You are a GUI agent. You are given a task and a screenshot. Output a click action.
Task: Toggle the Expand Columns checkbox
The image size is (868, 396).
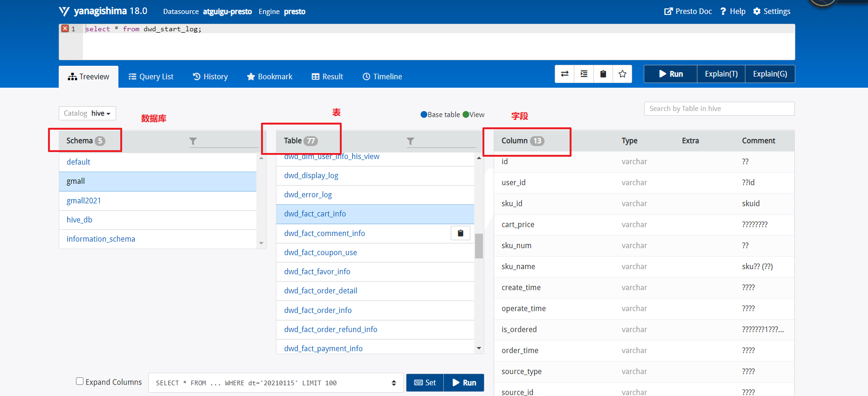pyautogui.click(x=80, y=381)
